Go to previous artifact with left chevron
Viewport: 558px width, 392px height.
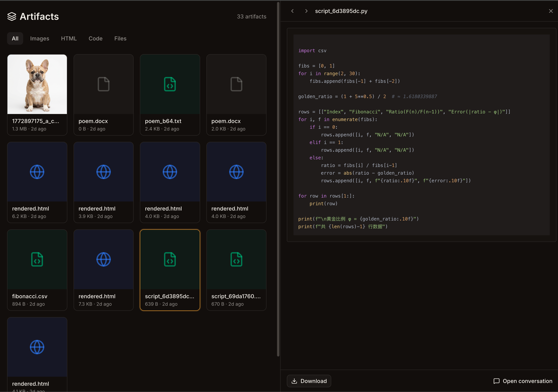coord(293,11)
